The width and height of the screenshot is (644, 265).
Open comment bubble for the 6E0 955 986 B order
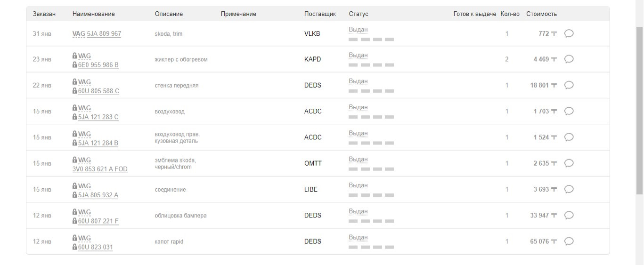tap(569, 59)
